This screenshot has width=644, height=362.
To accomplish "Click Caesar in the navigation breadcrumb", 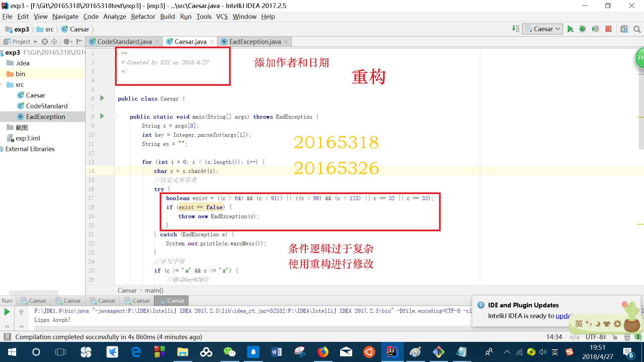I will (x=75, y=29).
